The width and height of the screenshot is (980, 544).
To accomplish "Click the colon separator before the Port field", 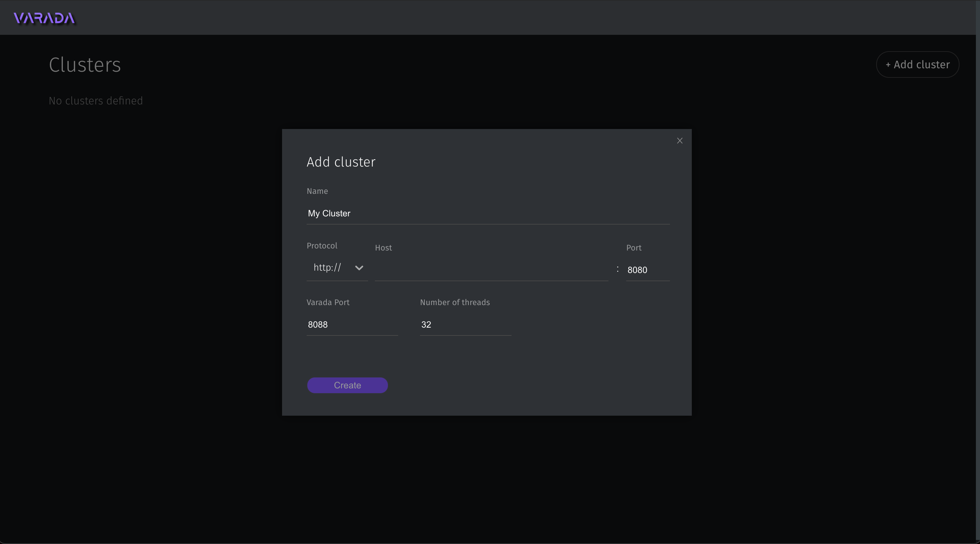I will click(x=617, y=269).
